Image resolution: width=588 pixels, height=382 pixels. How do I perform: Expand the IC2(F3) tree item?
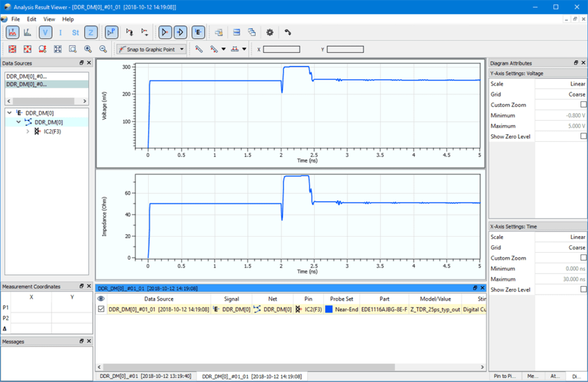click(28, 131)
